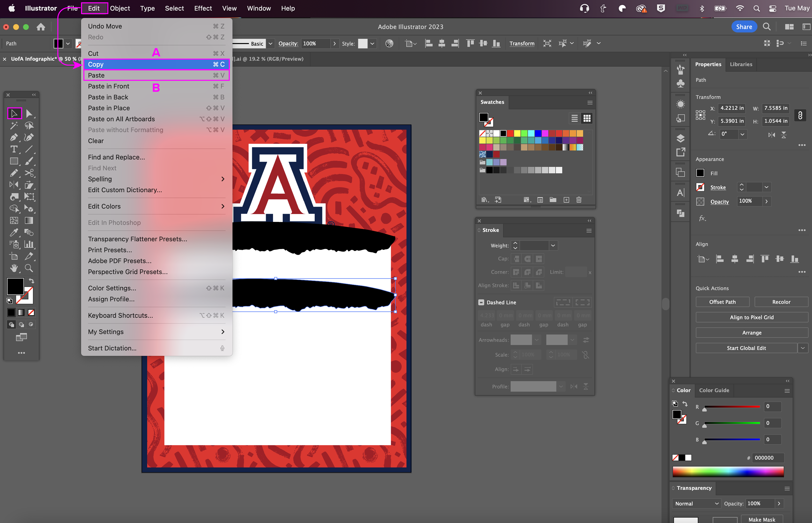Select the Hand tool

tap(14, 268)
